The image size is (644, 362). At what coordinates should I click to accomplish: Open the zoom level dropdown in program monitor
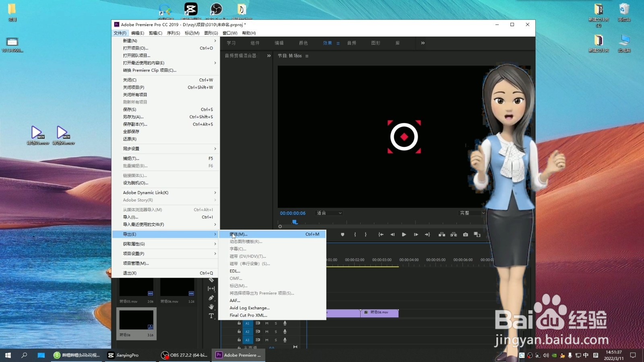tap(329, 213)
